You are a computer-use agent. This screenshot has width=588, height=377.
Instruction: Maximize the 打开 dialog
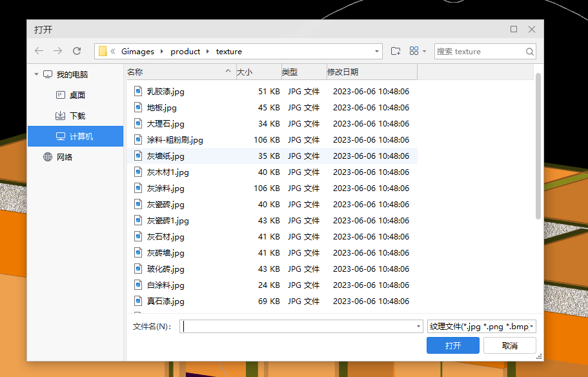pyautogui.click(x=514, y=29)
